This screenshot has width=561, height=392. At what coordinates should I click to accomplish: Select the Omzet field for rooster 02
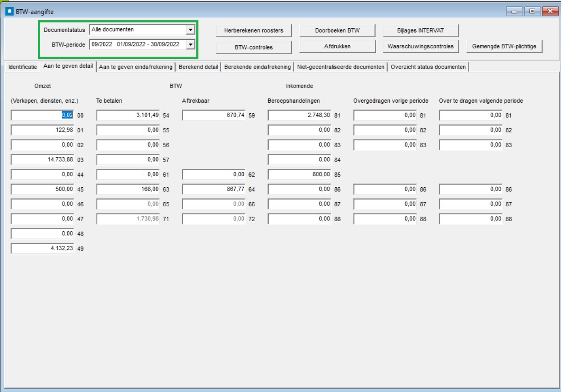click(x=42, y=145)
